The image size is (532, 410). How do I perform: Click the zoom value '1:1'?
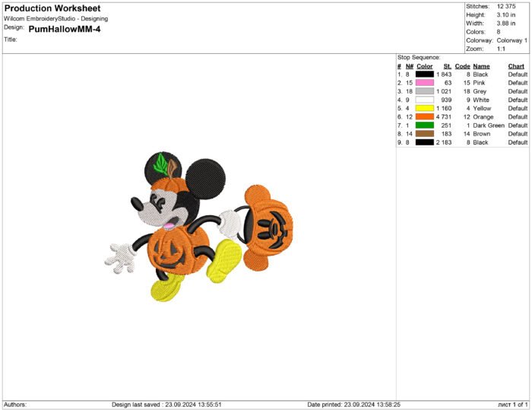[501, 49]
